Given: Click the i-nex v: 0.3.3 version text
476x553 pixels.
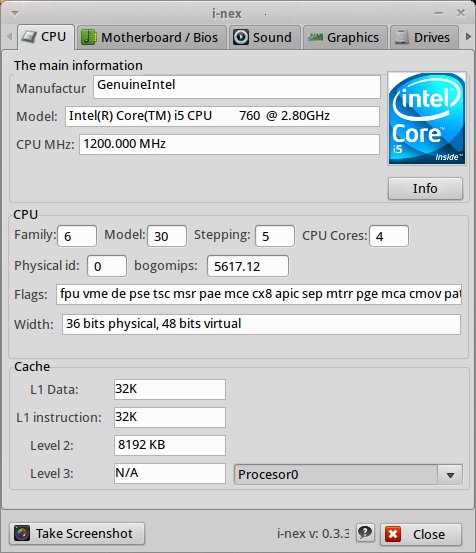Looking at the screenshot, I should pos(313,534).
